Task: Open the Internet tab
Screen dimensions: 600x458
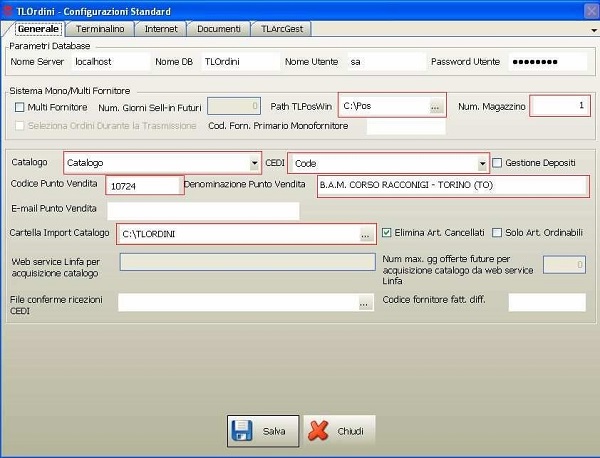Action: point(161,30)
